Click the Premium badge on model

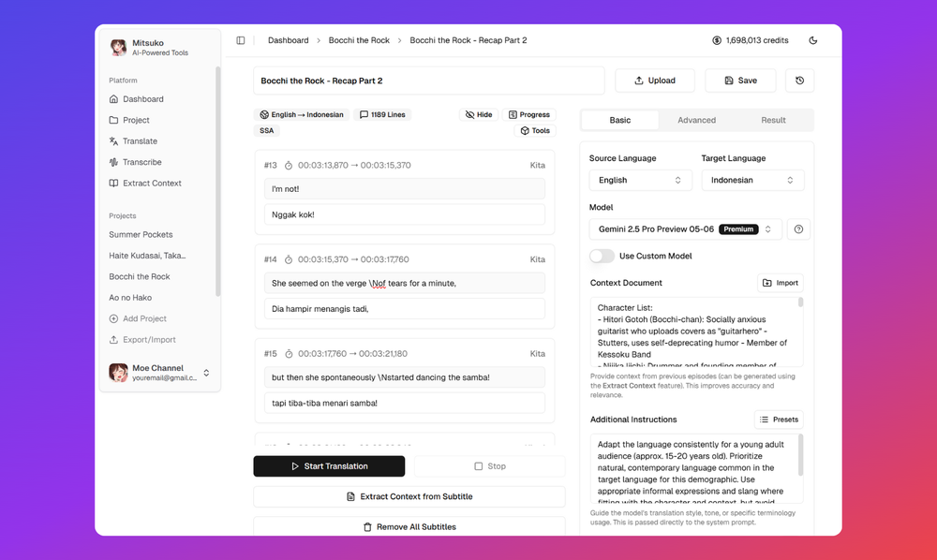738,229
